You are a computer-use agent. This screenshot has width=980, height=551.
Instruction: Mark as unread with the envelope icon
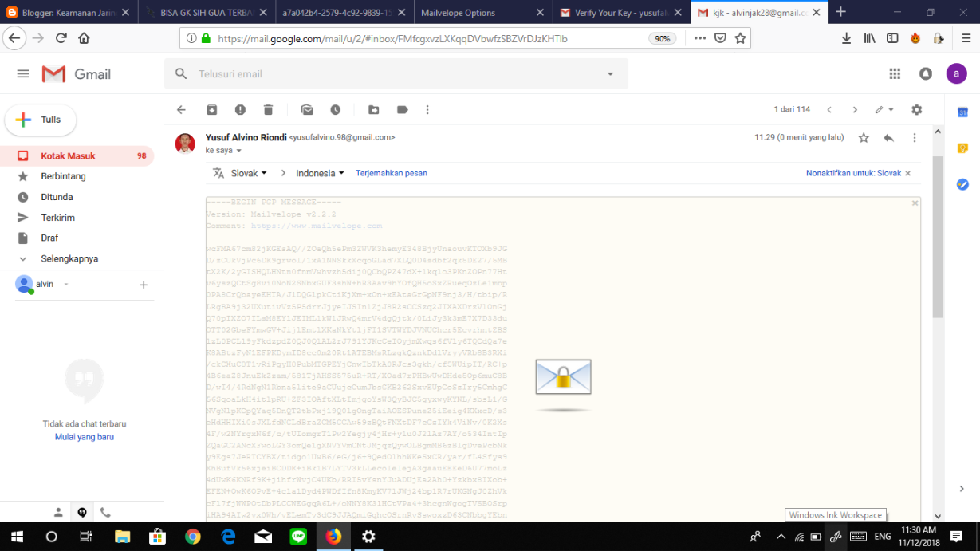coord(307,110)
